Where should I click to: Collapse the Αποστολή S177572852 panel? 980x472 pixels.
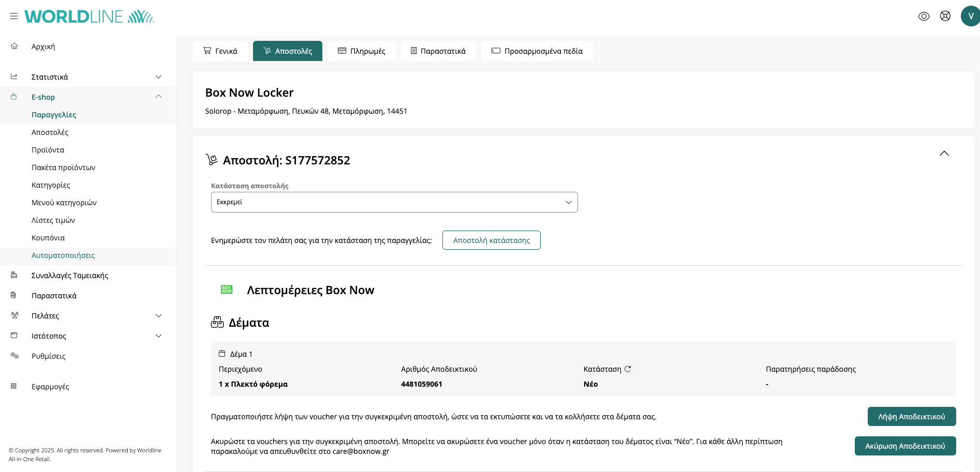[x=944, y=154]
